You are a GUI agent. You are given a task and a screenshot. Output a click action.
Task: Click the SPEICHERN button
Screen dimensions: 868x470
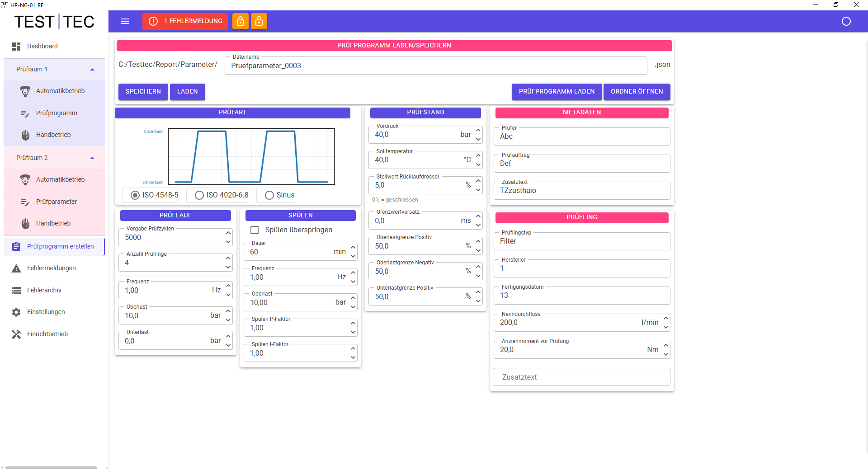(143, 92)
